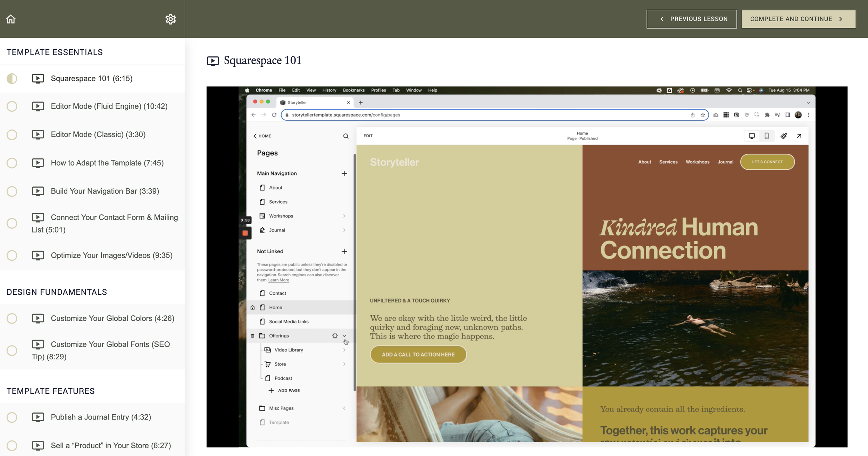Viewport: 868px width, 456px height.
Task: Open Chrome three-dot menu
Action: tap(808, 115)
